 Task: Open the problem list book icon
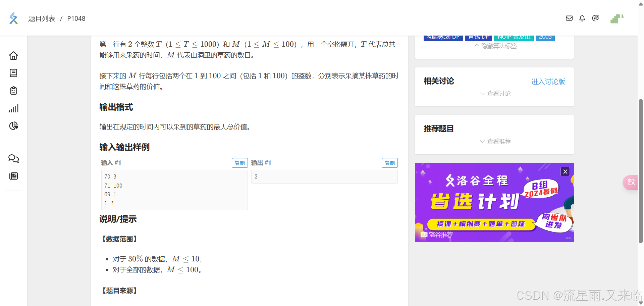13,73
